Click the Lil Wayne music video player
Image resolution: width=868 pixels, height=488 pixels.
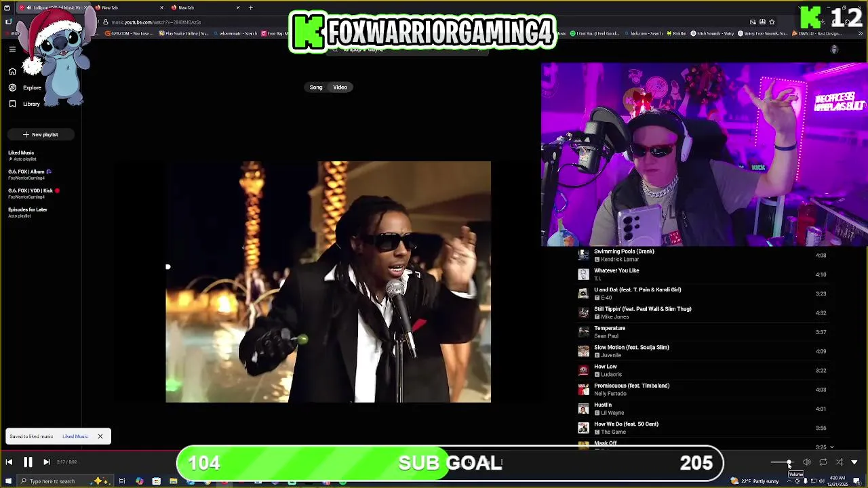point(328,282)
